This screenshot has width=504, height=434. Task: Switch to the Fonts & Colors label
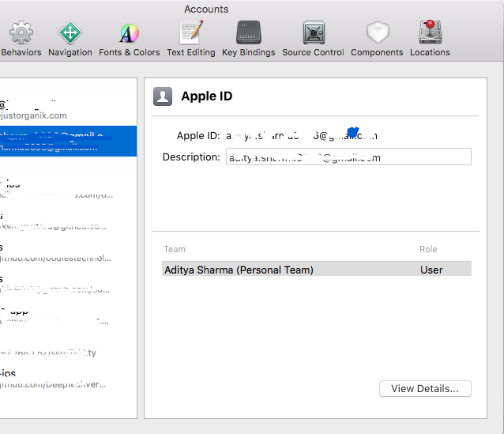pyautogui.click(x=130, y=52)
